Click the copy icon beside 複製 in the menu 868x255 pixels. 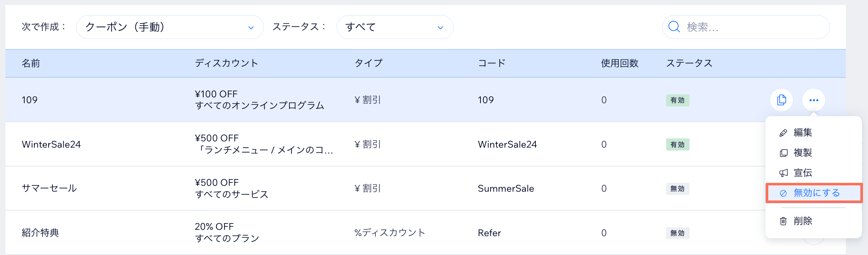(783, 153)
